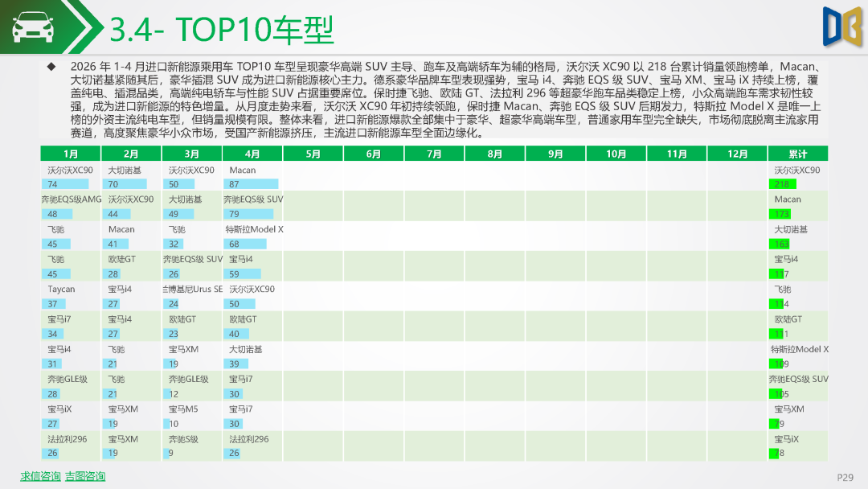Image resolution: width=868 pixels, height=489 pixels.
Task: Click the white car icon in header
Action: pyautogui.click(x=33, y=27)
